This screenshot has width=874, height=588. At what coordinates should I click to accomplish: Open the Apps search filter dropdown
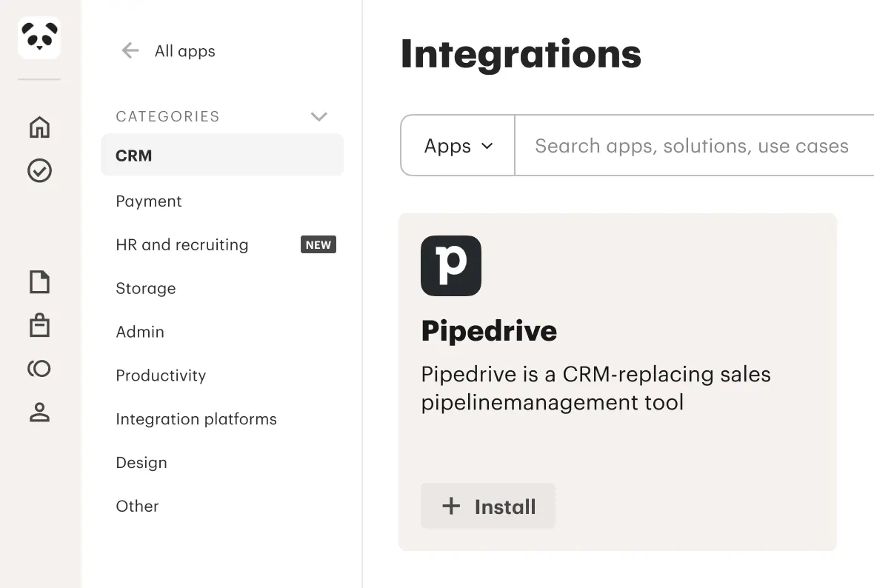pyautogui.click(x=458, y=145)
